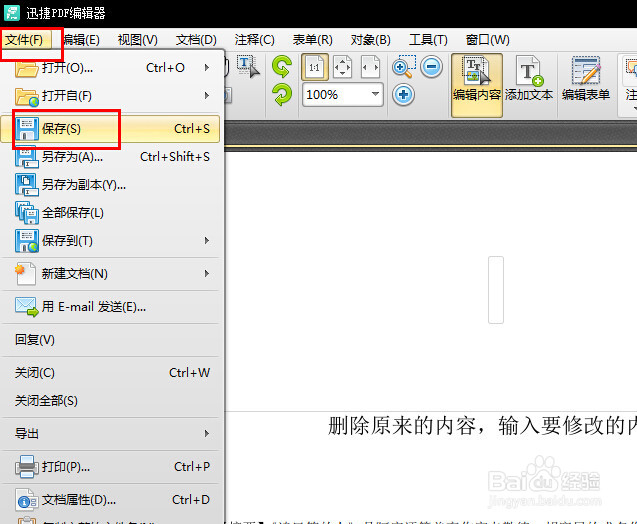Select the marquee zoom magnifier tool
This screenshot has width=637, height=524.
click(403, 67)
